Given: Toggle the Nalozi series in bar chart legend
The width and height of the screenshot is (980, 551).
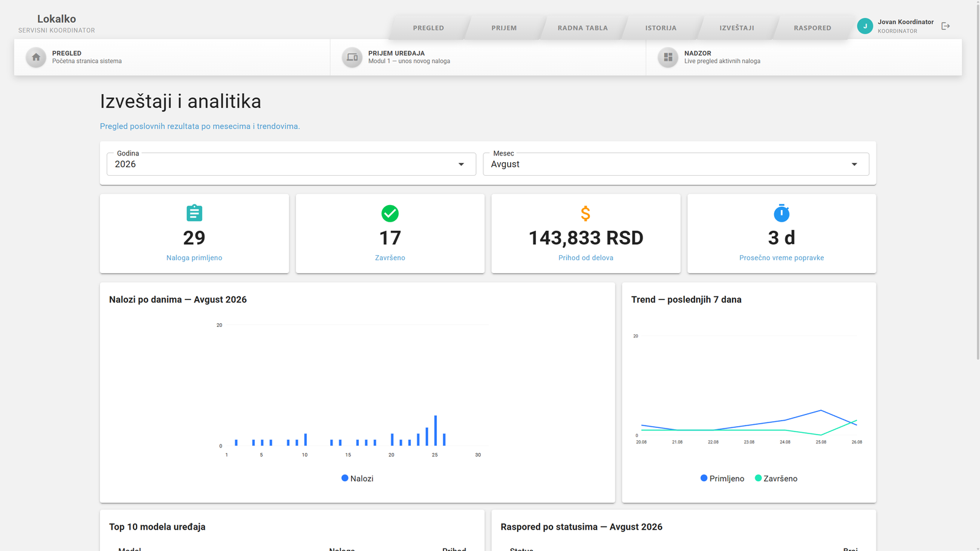Looking at the screenshot, I should 357,478.
